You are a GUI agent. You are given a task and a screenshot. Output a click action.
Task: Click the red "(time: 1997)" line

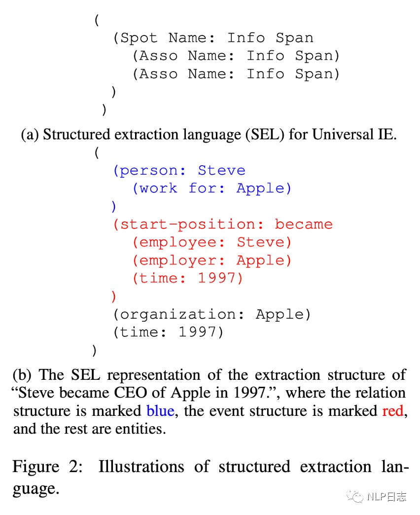[188, 279]
